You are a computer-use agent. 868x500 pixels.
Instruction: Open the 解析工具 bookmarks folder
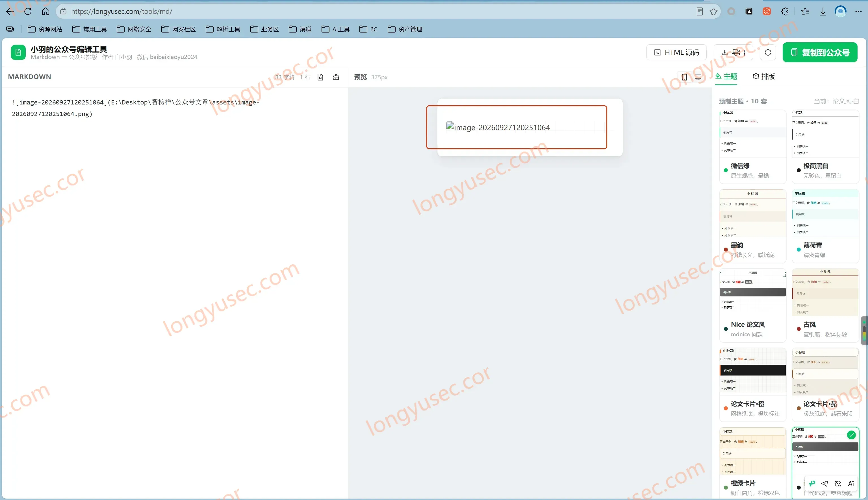point(223,29)
